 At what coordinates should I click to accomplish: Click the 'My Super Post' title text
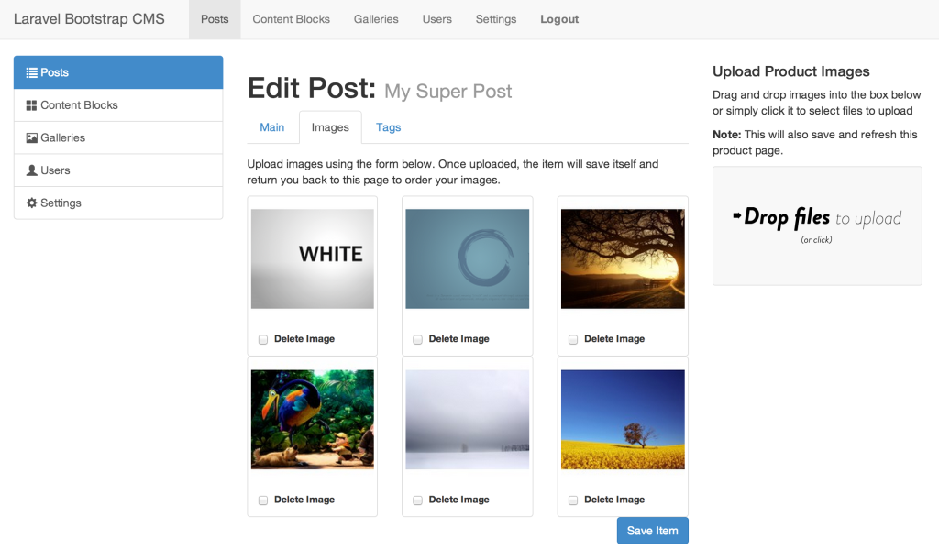447,91
